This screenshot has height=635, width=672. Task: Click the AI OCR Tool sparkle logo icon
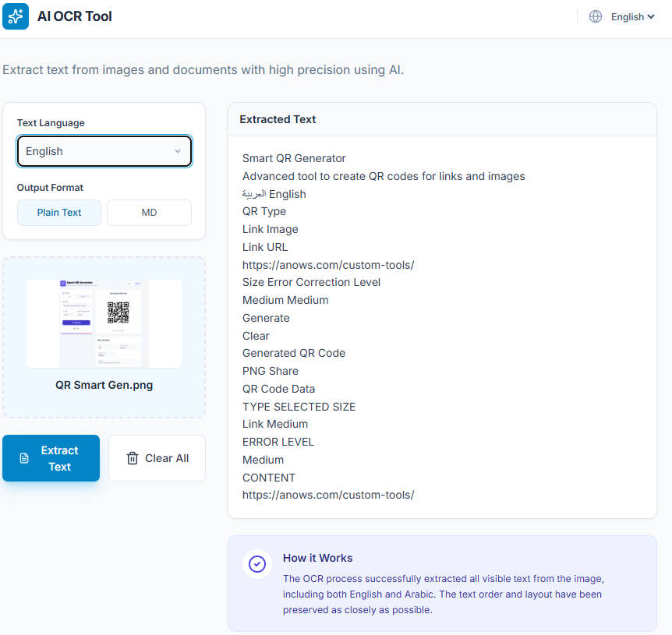(16, 16)
